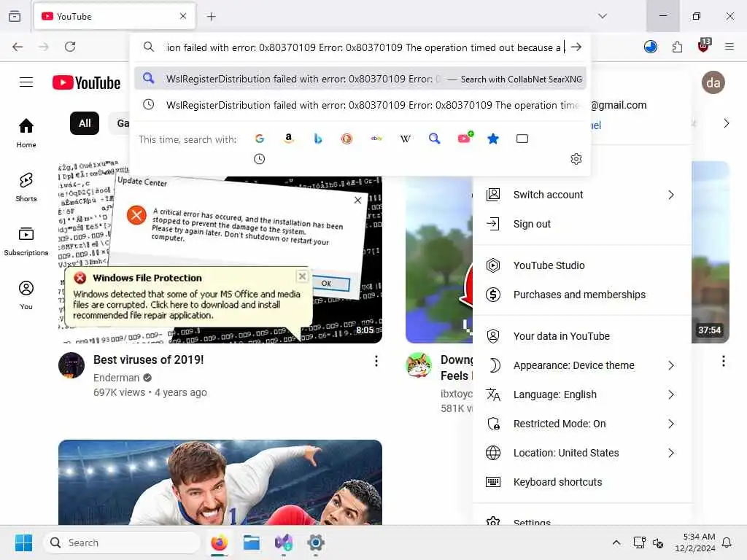
Task: Click the blue circular toolbar extension icon
Action: [650, 47]
